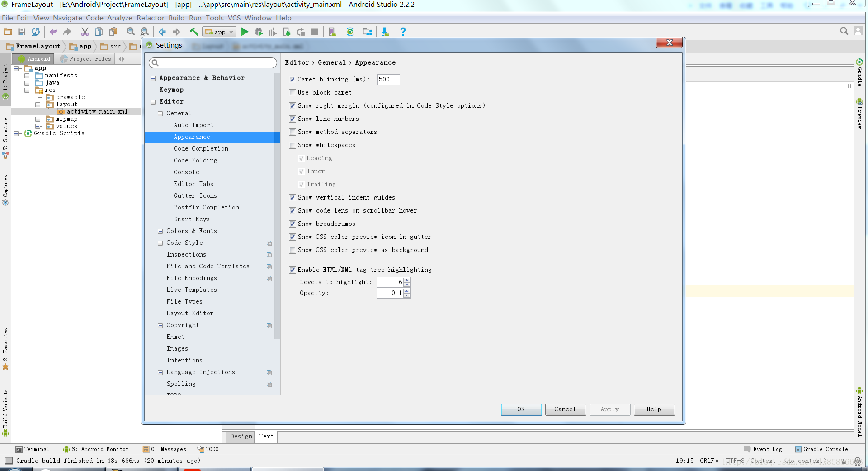Enable Show whitespaces checkbox
Image resolution: width=868 pixels, height=471 pixels.
click(x=292, y=145)
